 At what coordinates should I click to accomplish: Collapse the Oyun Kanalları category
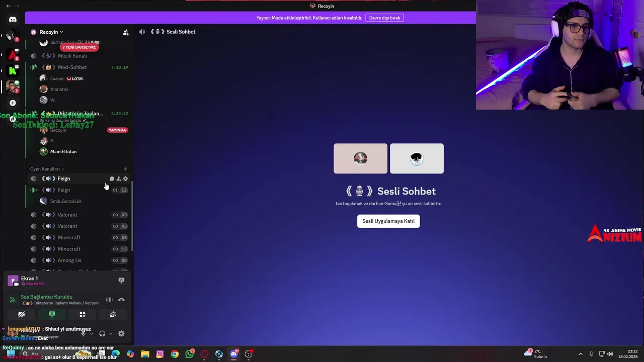point(47,169)
